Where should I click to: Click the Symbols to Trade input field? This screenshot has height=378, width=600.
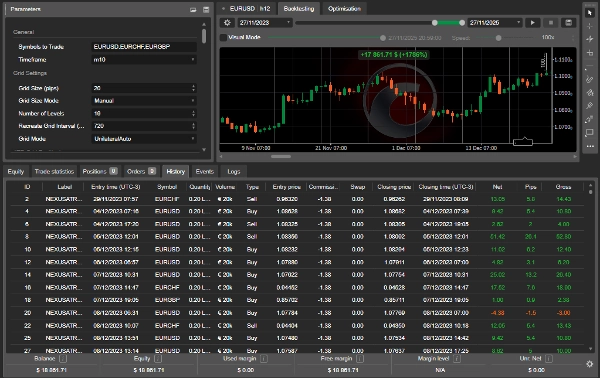click(x=144, y=47)
